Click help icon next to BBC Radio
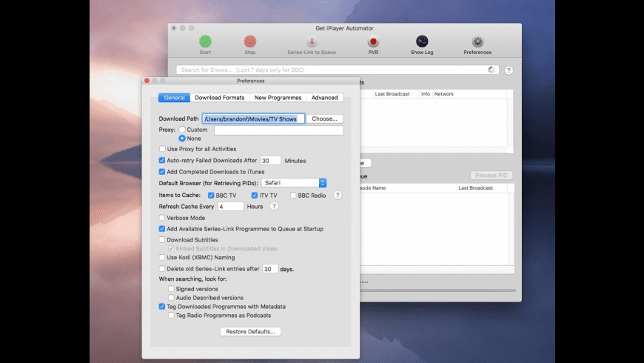The height and width of the screenshot is (363, 644). [x=338, y=196]
